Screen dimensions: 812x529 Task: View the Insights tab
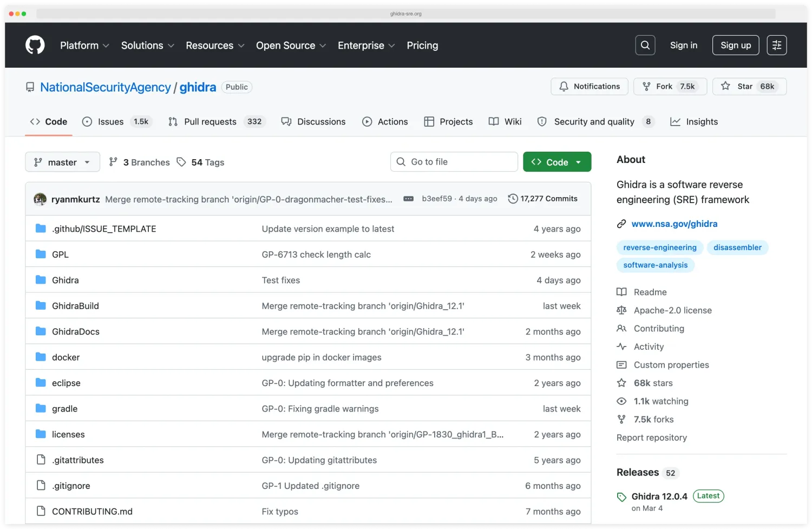tap(694, 122)
